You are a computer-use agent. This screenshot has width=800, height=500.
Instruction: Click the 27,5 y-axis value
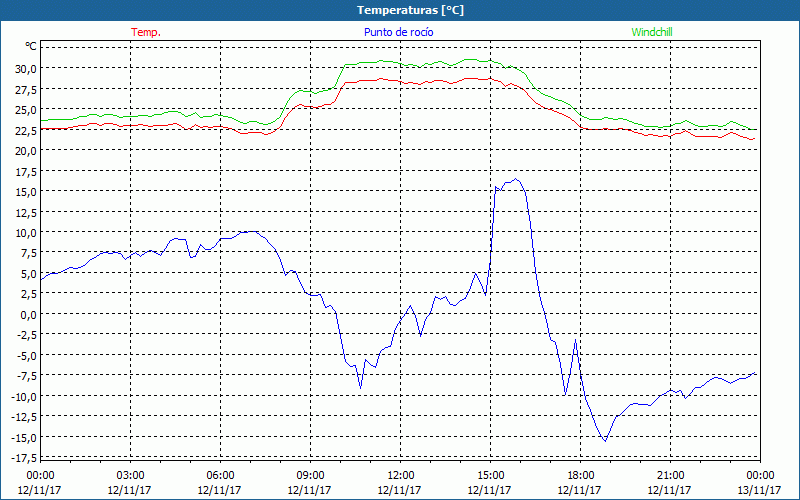25,89
